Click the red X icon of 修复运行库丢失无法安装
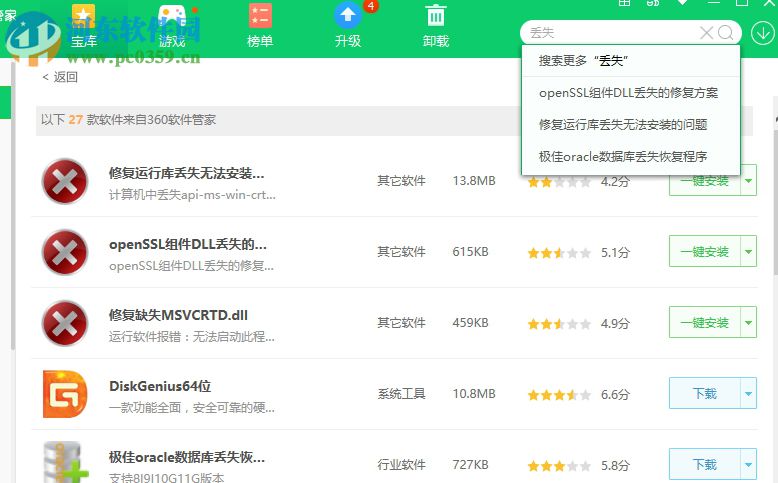Screen dimensions: 778x483 pyautogui.click(x=65, y=182)
